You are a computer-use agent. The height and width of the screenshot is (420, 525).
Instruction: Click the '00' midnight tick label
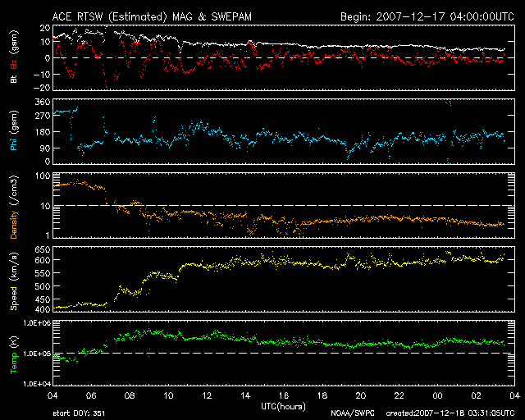437,395
